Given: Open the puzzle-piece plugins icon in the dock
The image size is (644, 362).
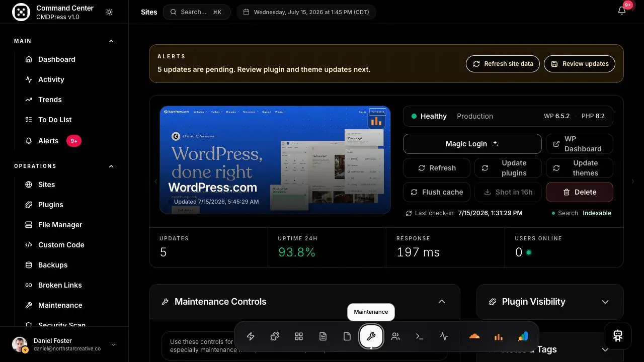Looking at the screenshot, I should click(x=275, y=336).
